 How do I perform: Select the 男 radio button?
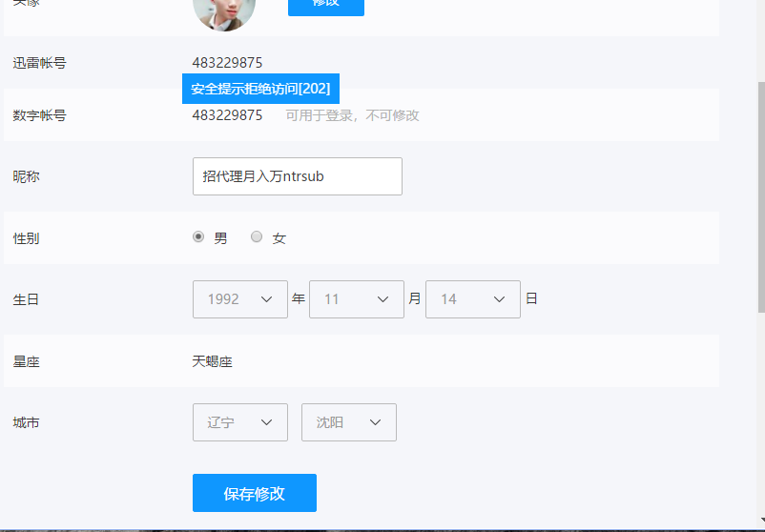(x=198, y=237)
